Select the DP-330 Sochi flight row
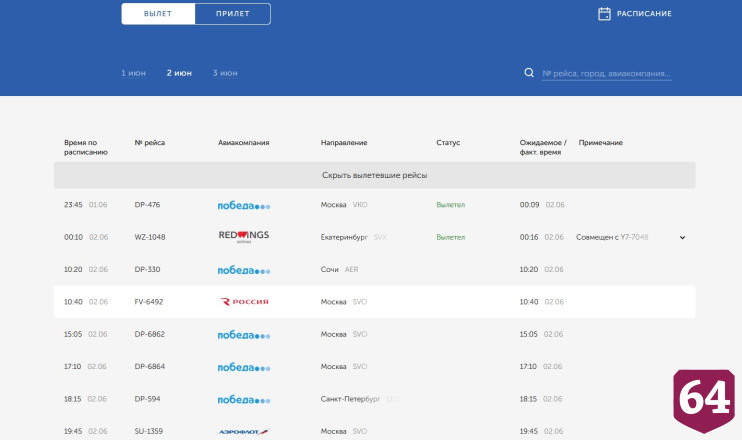This screenshot has height=440, width=742. pos(374,270)
